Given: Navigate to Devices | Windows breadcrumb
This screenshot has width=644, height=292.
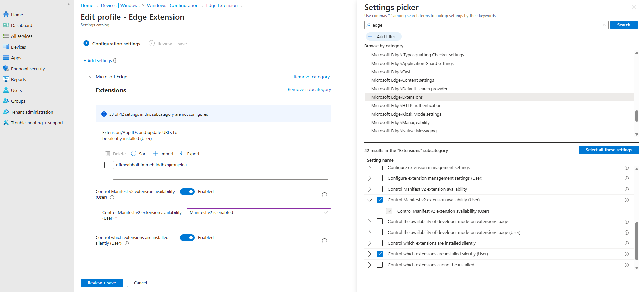Looking at the screenshot, I should 120,5.
